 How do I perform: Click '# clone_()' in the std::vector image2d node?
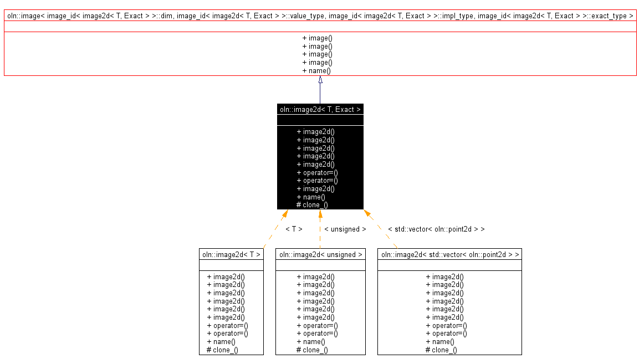point(441,350)
